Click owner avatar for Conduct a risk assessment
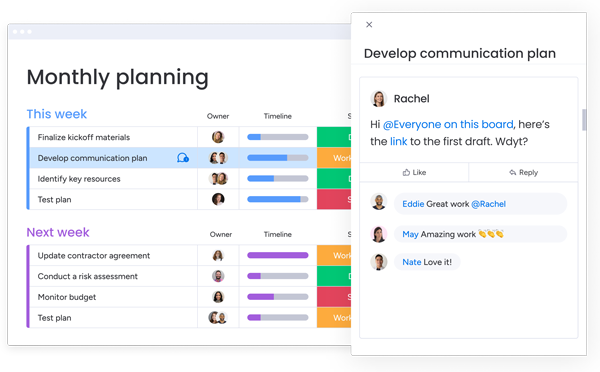600x372 pixels. pyautogui.click(x=218, y=276)
